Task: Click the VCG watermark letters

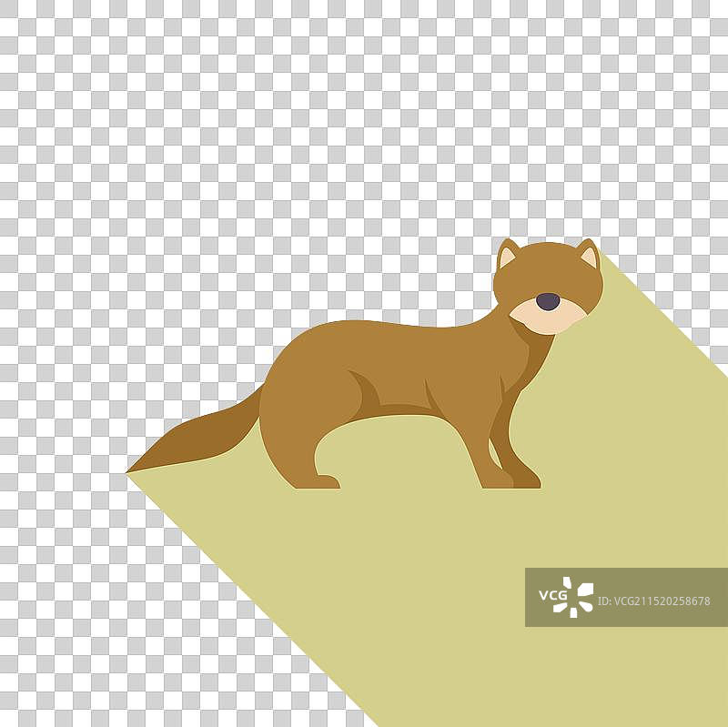Action: click(552, 597)
